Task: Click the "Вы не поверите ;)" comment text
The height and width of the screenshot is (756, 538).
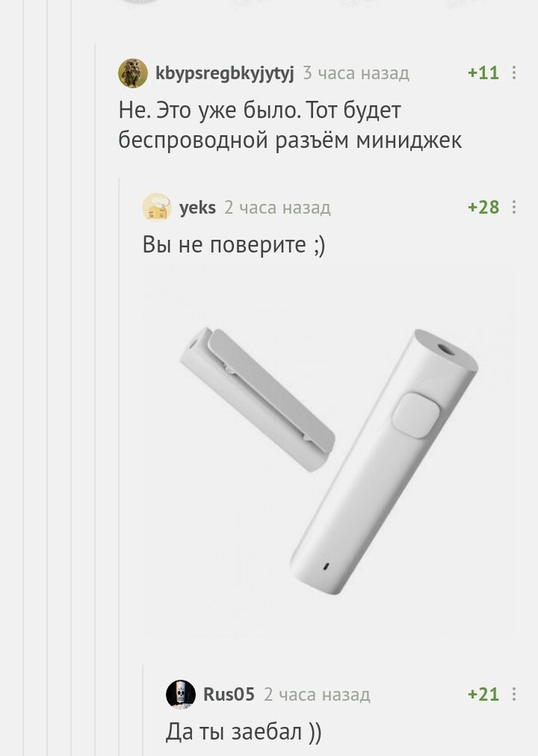Action: [234, 245]
